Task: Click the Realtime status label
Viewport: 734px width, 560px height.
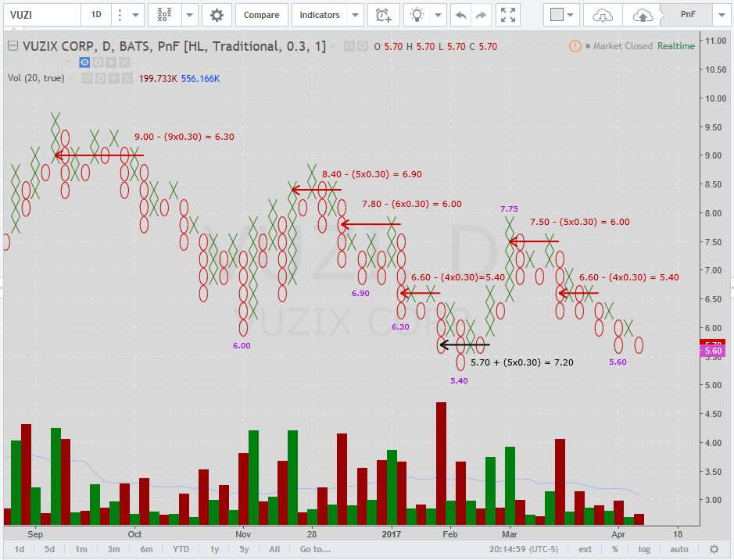Action: tap(676, 46)
